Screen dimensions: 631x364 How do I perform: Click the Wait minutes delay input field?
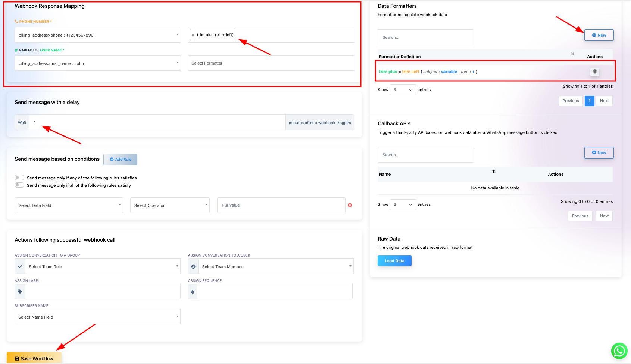click(x=157, y=123)
